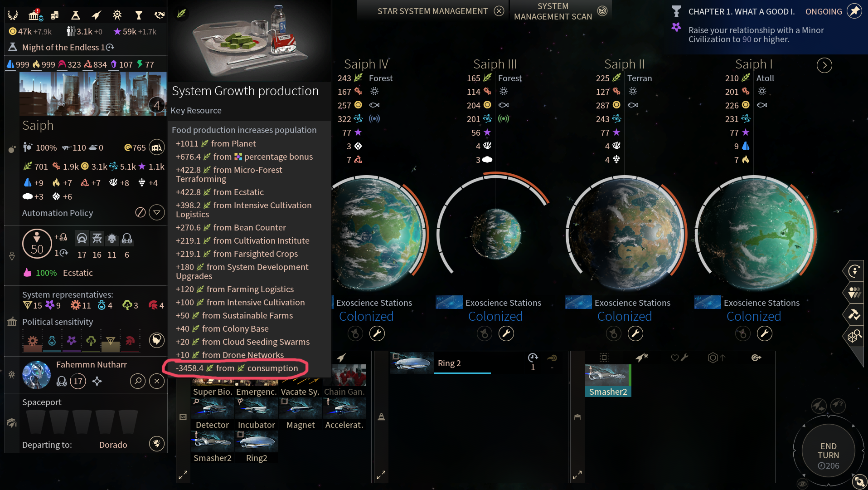This screenshot has height=490, width=868.
Task: Click the galaxy icon beside Dorado destination
Action: (157, 444)
